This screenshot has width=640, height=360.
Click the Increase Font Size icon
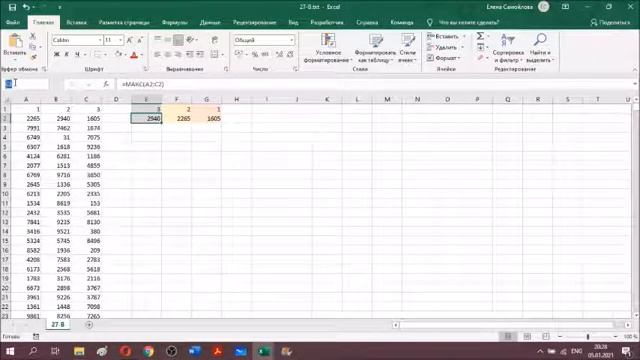click(129, 40)
